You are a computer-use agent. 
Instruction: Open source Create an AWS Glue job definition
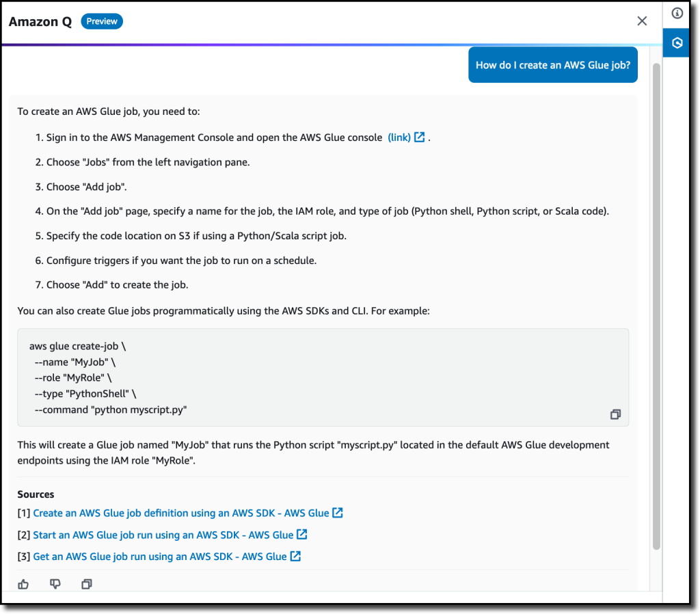(180, 513)
